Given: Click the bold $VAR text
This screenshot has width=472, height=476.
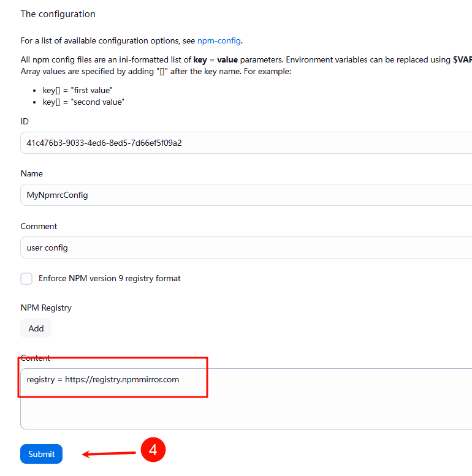Looking at the screenshot, I should point(462,59).
